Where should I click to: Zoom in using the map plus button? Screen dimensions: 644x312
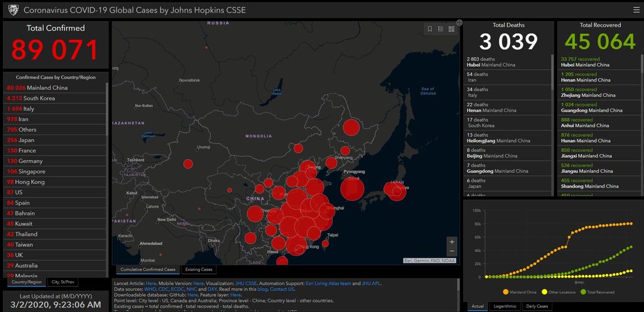pyautogui.click(x=452, y=241)
